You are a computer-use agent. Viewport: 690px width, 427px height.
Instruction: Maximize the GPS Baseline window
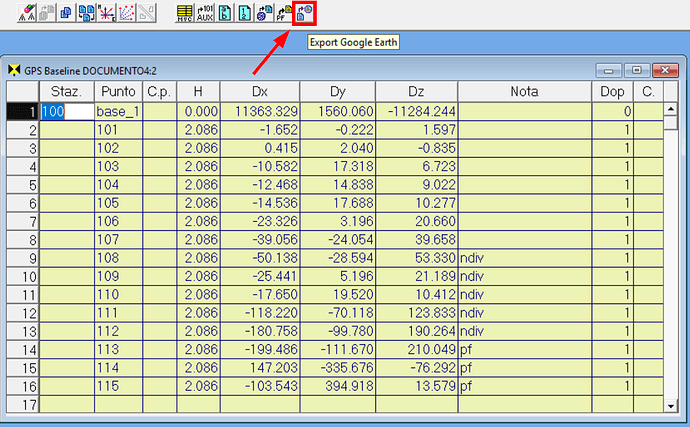(635, 71)
